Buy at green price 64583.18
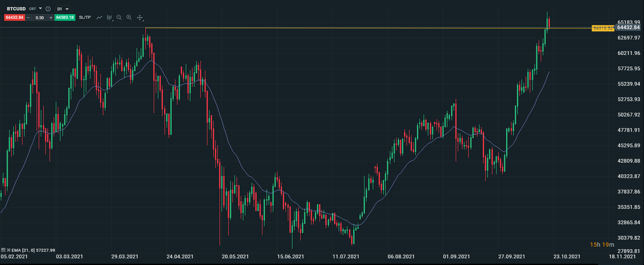Image resolution: width=644 pixels, height=265 pixels. click(65, 17)
